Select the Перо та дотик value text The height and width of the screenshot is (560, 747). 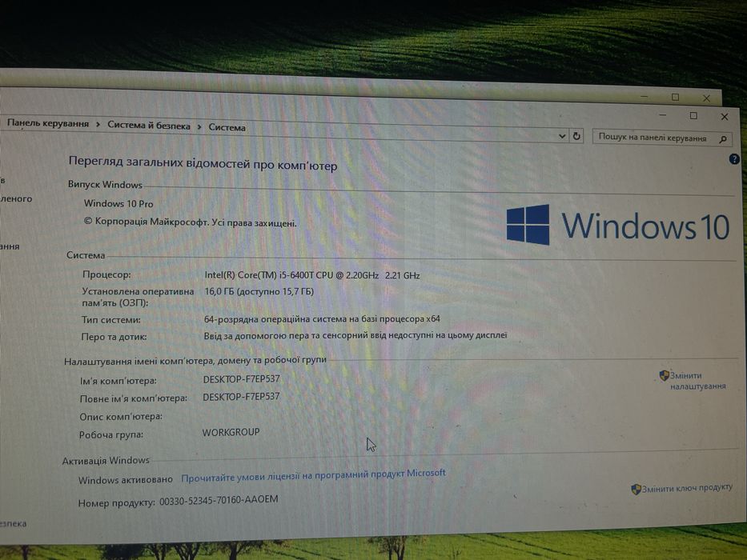[x=355, y=335]
